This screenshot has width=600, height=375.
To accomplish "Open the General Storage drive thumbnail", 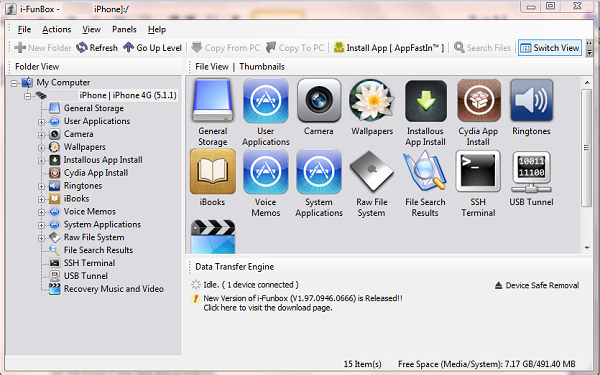I will pos(213,101).
